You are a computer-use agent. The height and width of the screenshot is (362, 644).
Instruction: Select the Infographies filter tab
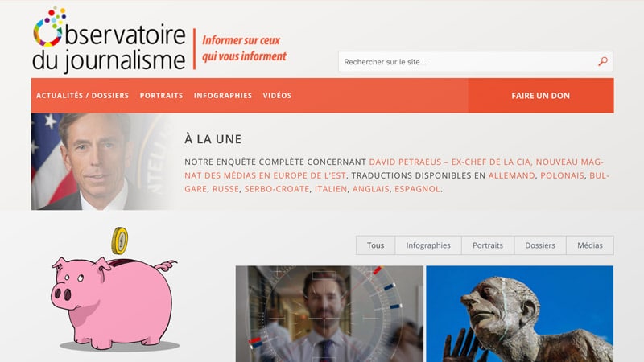(x=428, y=245)
